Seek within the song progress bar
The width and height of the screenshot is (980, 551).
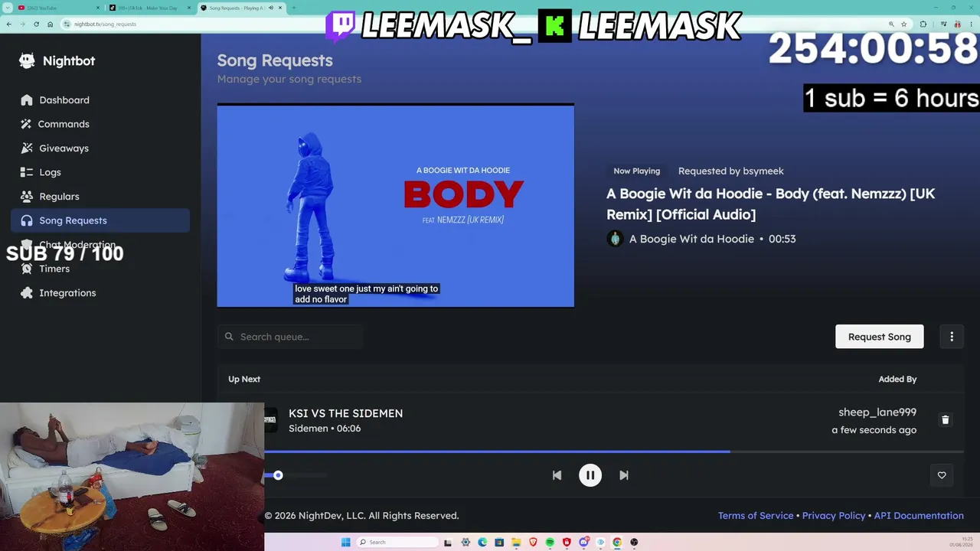point(614,452)
